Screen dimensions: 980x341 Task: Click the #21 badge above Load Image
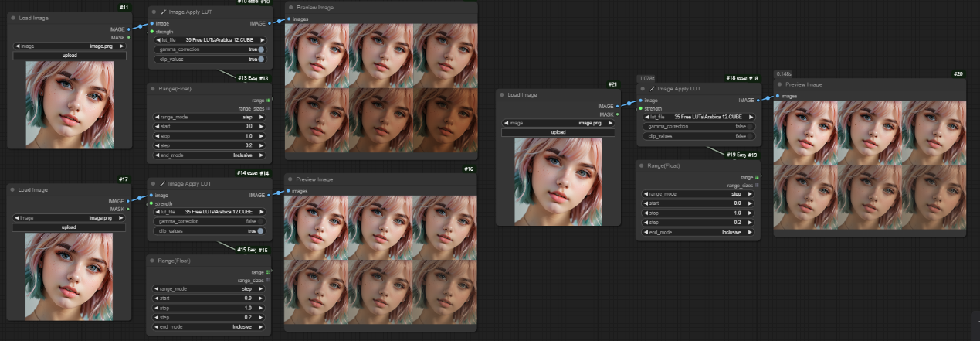pyautogui.click(x=612, y=84)
